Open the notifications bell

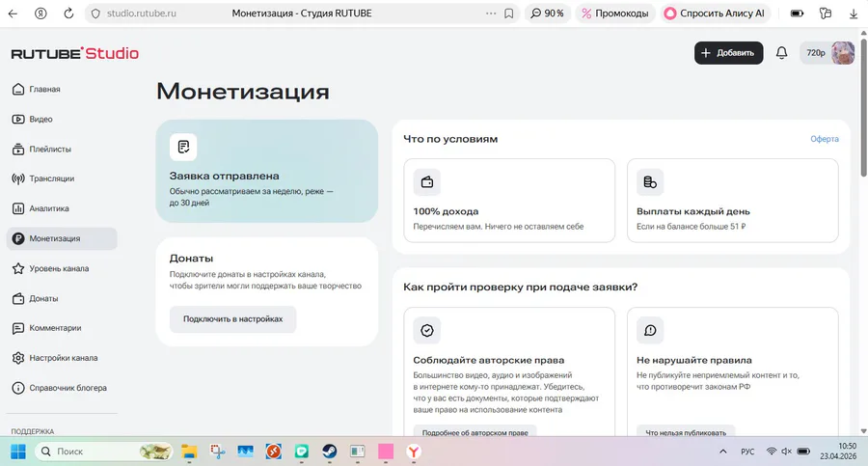(x=781, y=53)
